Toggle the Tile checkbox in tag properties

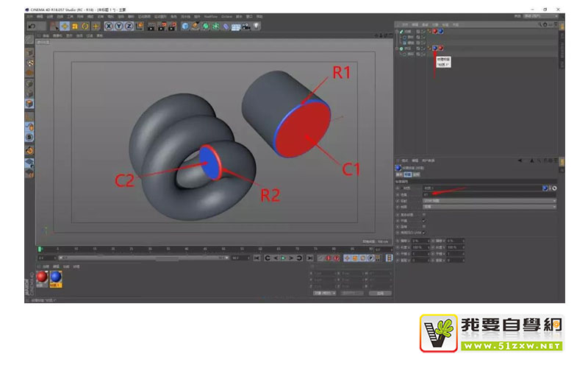(424, 220)
